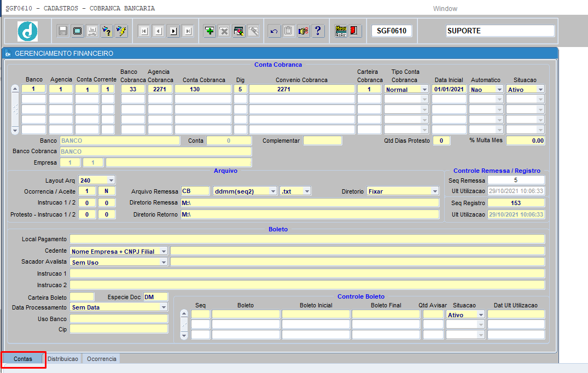The image size is (588, 373).
Task: Focus the Cip field
Action: coord(119,329)
